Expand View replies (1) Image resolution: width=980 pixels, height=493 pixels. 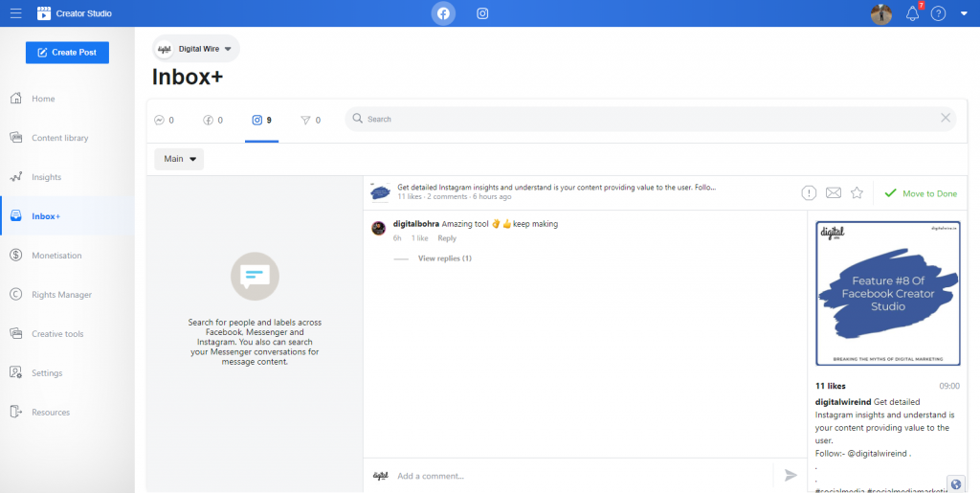444,258
